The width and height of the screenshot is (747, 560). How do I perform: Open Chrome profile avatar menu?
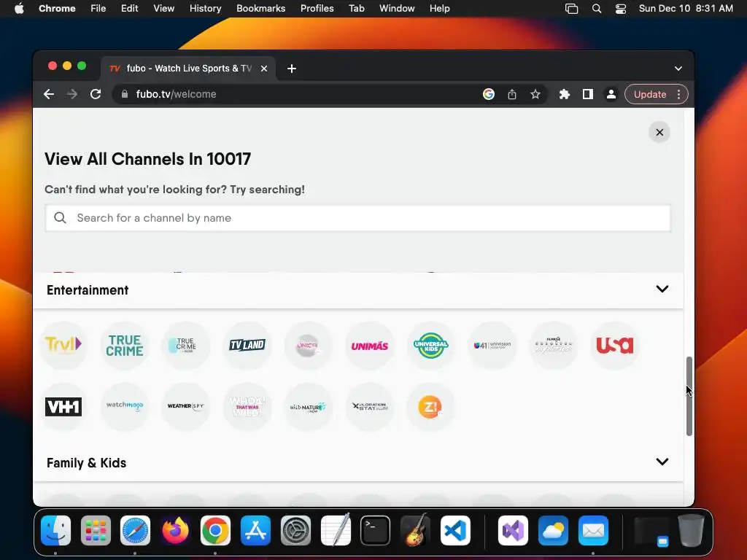point(611,94)
